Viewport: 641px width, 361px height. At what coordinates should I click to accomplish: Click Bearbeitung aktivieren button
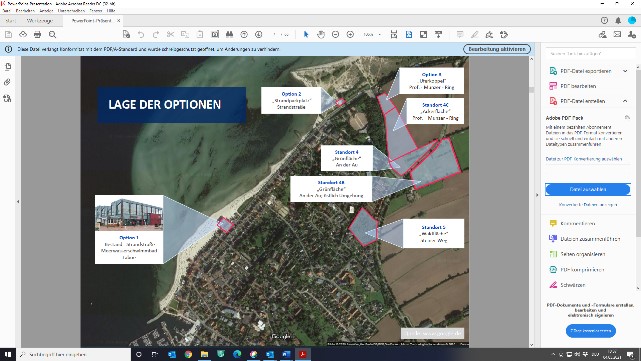497,49
